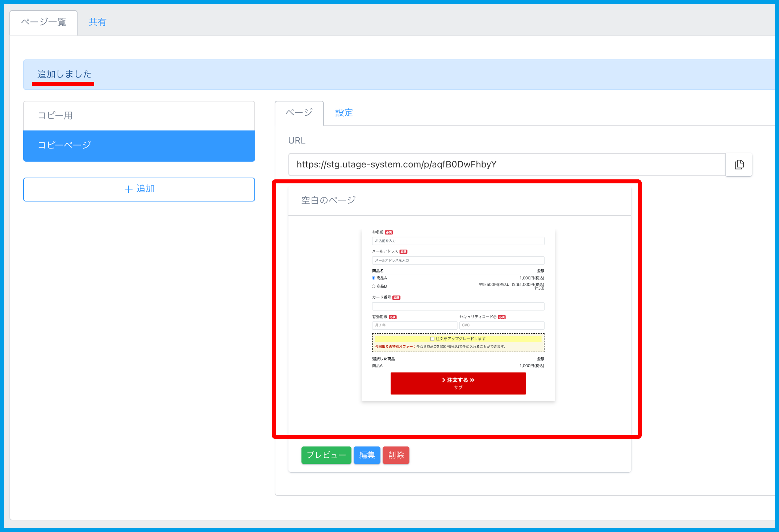Switch to the ページ一覧 tab
This screenshot has height=532, width=779.
coord(43,22)
